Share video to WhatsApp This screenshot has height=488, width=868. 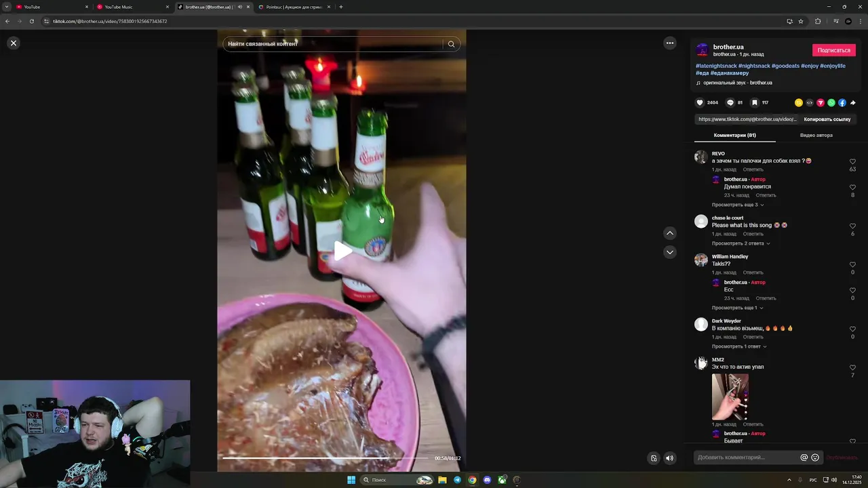click(x=831, y=103)
